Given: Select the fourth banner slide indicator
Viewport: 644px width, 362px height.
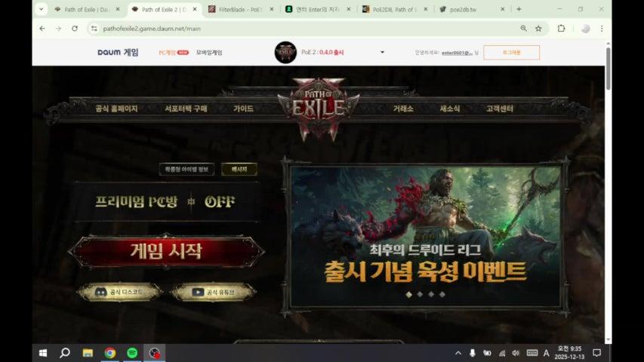Looking at the screenshot, I should 442,294.
